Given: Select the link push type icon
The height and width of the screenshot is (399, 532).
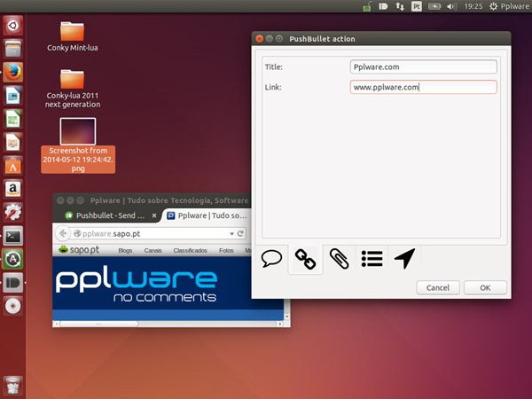Looking at the screenshot, I should (x=305, y=259).
